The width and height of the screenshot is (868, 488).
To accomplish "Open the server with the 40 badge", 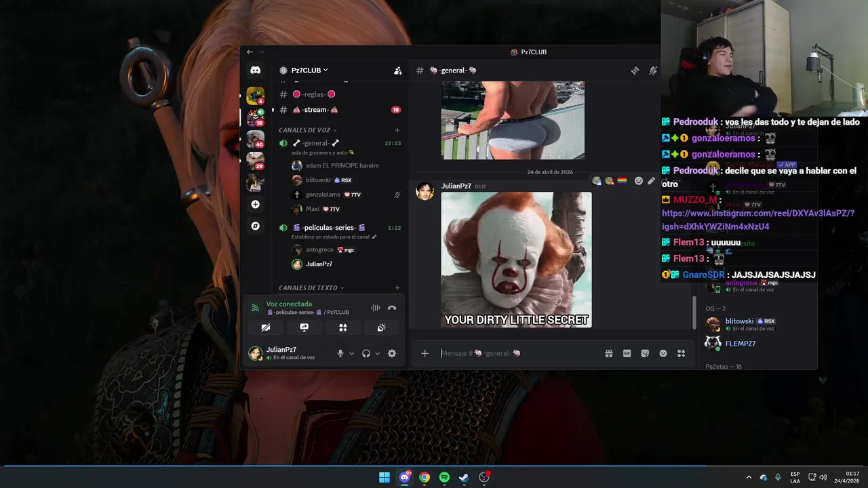I will click(255, 139).
